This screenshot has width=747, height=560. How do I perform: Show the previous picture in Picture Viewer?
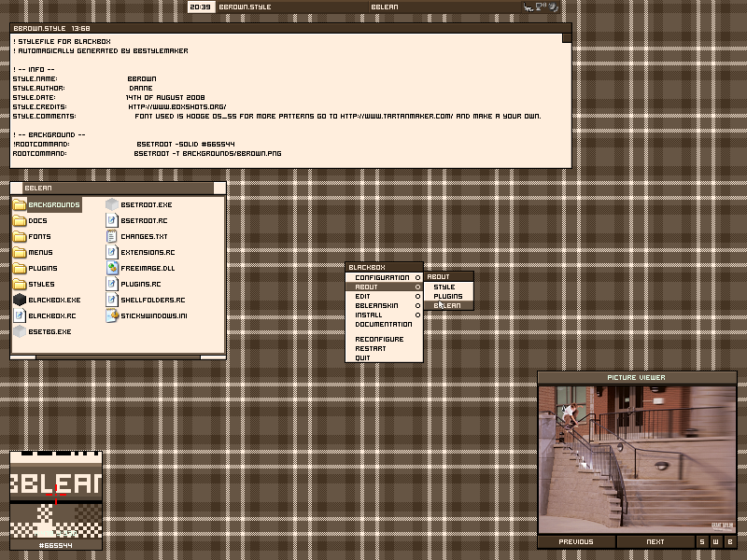click(x=576, y=542)
